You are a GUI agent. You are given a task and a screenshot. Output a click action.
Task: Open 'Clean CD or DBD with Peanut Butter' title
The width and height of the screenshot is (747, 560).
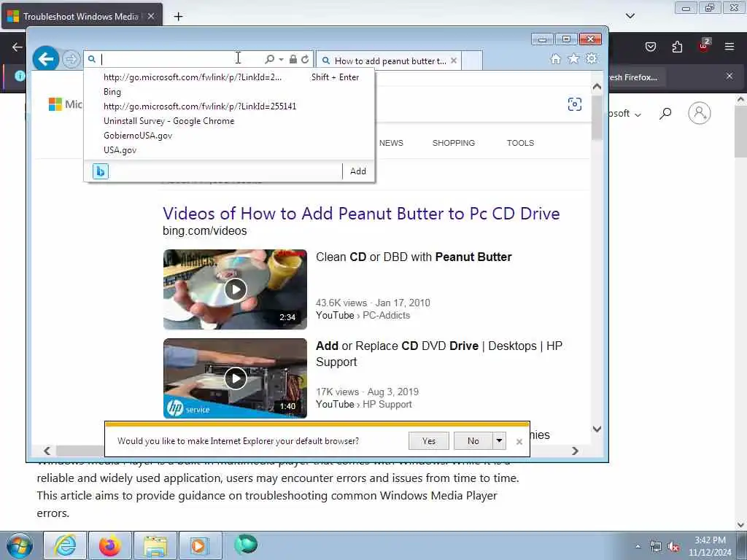414,257
